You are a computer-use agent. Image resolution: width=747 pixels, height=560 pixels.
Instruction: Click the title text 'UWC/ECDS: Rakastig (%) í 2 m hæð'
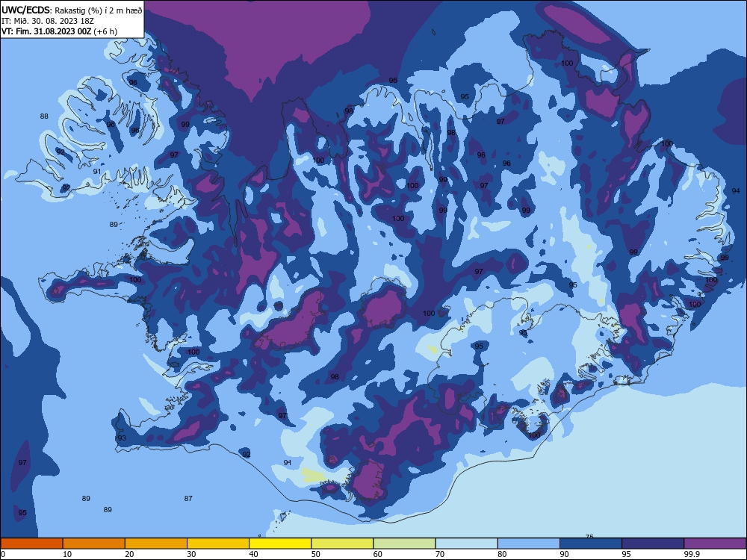tap(72, 10)
